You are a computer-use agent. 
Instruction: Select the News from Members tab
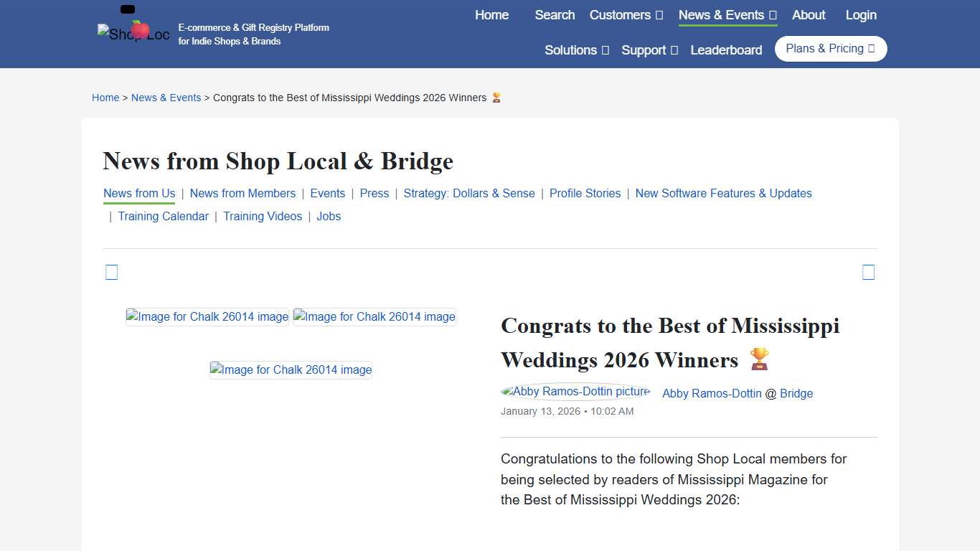click(242, 193)
